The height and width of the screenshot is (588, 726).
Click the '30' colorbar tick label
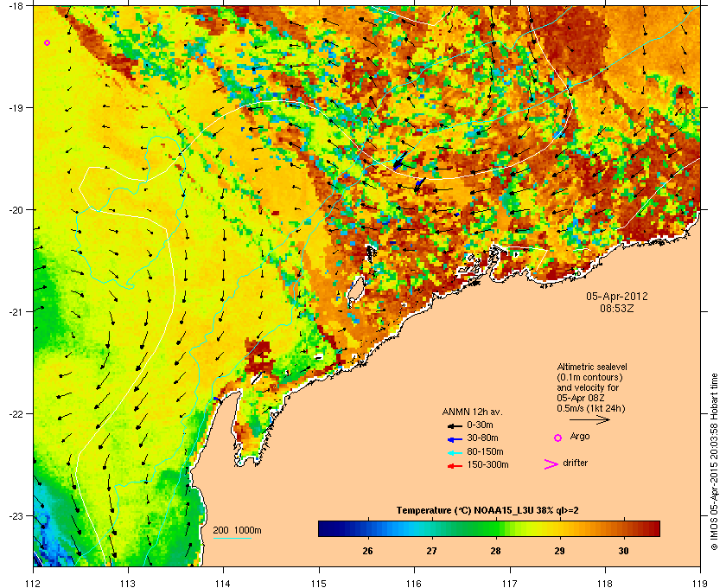pyautogui.click(x=624, y=551)
